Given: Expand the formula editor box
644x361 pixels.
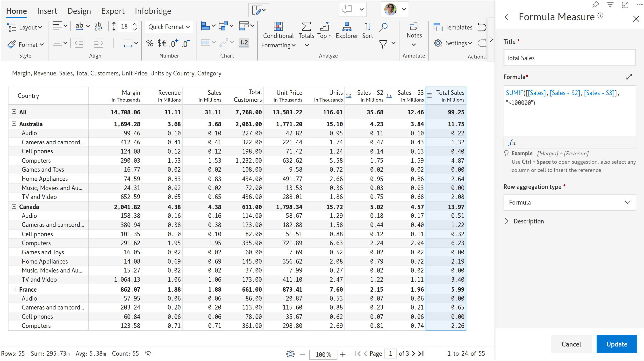Looking at the screenshot, I should pos(629,77).
